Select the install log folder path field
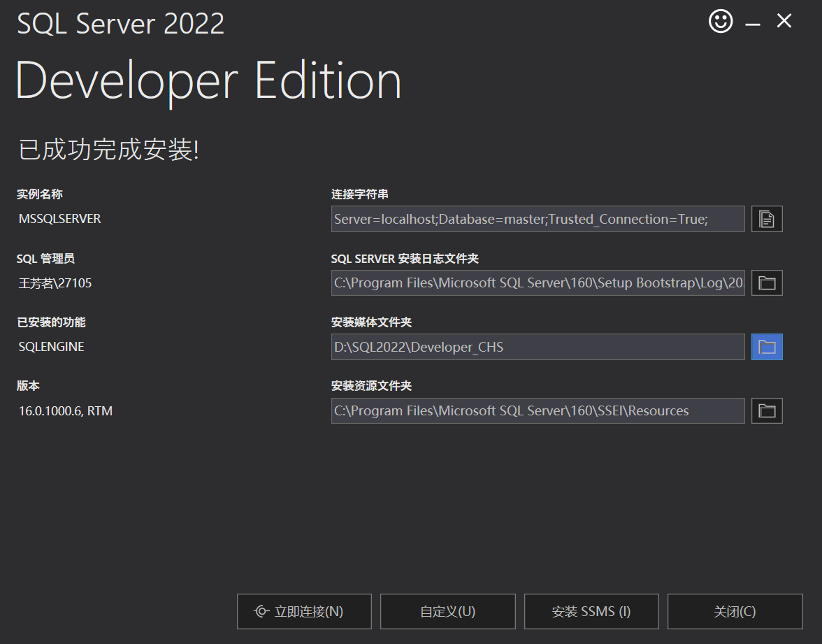822x644 pixels. [538, 282]
